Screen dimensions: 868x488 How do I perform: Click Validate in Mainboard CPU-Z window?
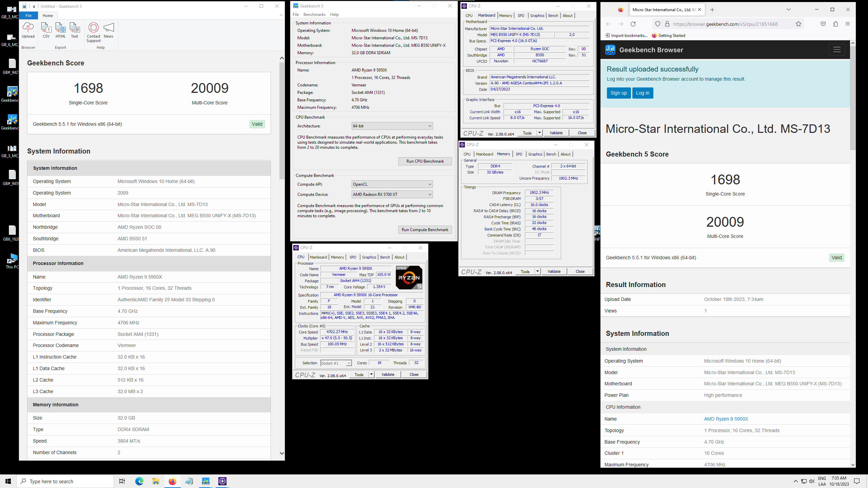tap(556, 133)
